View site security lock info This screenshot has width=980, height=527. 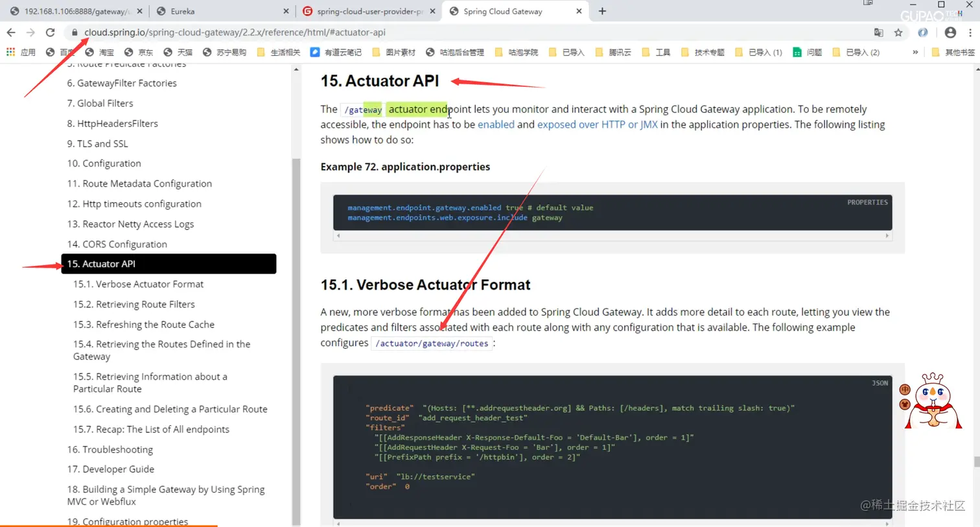pyautogui.click(x=75, y=32)
